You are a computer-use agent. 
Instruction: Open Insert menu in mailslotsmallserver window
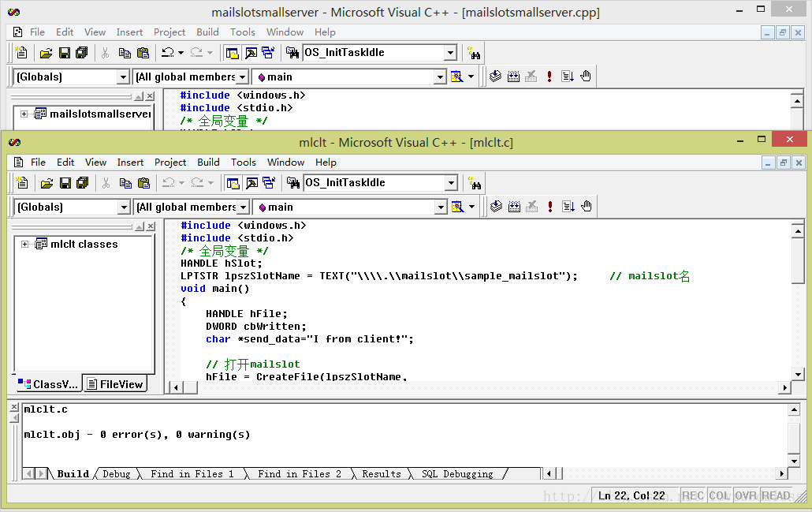click(x=129, y=32)
